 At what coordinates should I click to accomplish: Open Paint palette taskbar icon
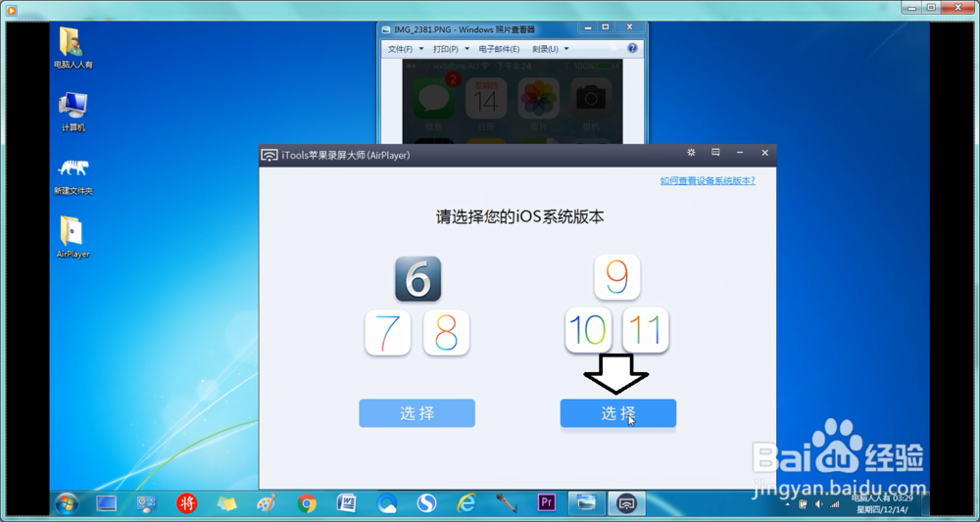coord(267,503)
